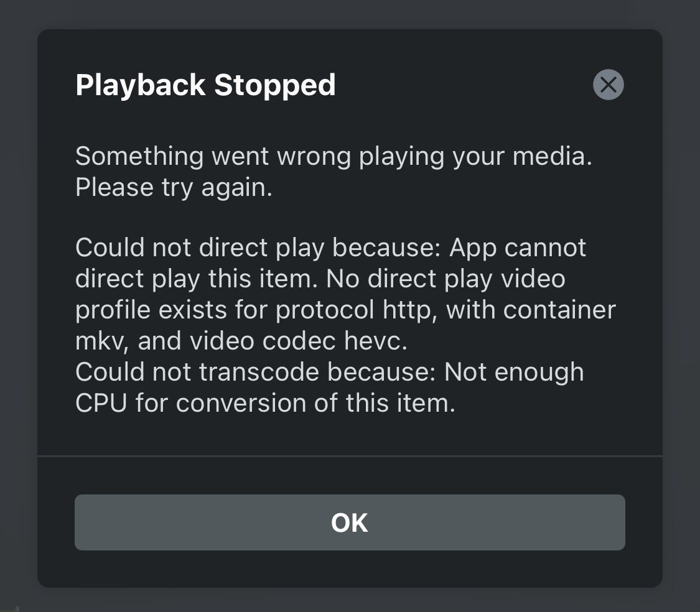Click the words "Not enough" in the message
Viewport: 700px width, 612px height.
pos(514,373)
